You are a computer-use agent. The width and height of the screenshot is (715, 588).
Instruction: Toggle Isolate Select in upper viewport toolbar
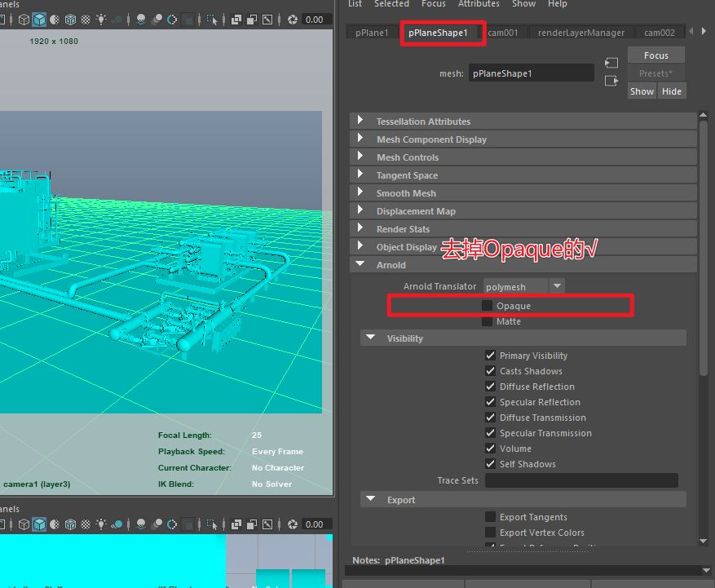pyautogui.click(x=212, y=20)
